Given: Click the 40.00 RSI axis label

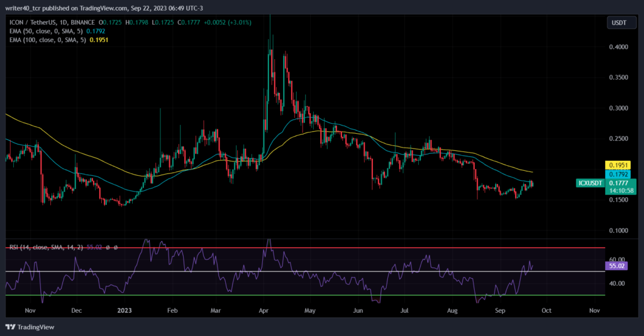Looking at the screenshot, I should [x=617, y=283].
